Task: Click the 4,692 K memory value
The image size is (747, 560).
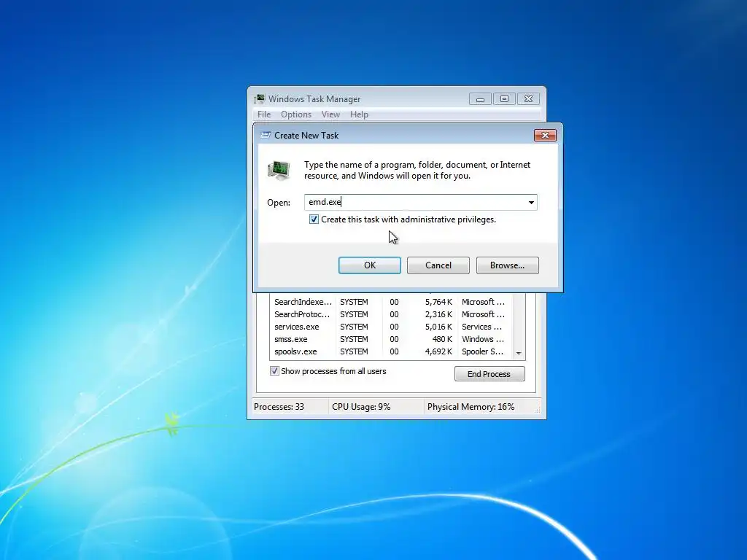Action: (x=438, y=351)
